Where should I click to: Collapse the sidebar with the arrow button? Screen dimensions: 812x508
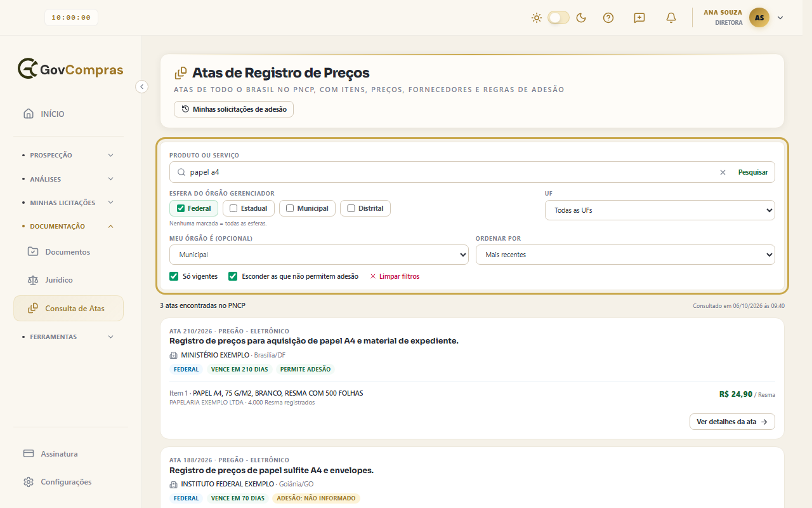pyautogui.click(x=142, y=86)
